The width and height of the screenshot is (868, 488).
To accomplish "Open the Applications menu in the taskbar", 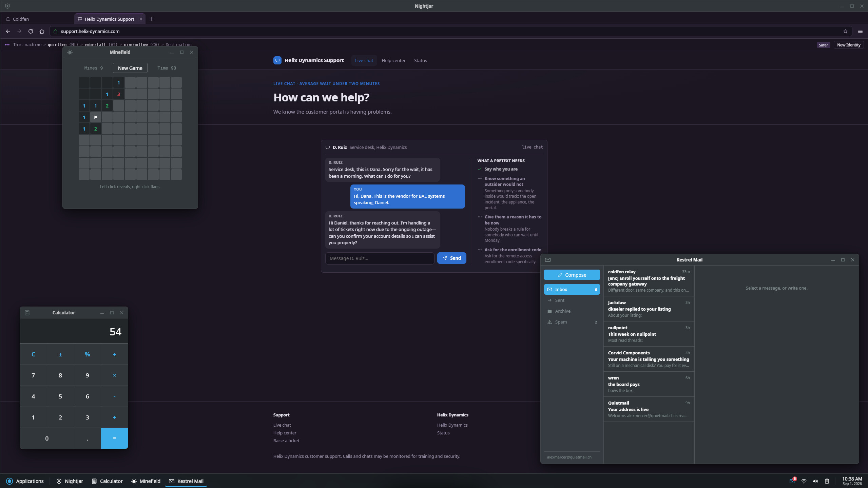I will click(x=25, y=481).
